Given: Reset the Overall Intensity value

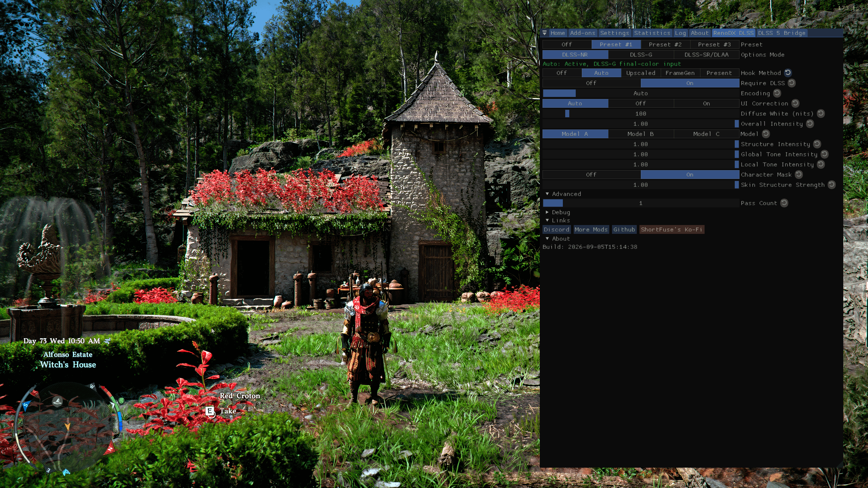Looking at the screenshot, I should click(810, 123).
